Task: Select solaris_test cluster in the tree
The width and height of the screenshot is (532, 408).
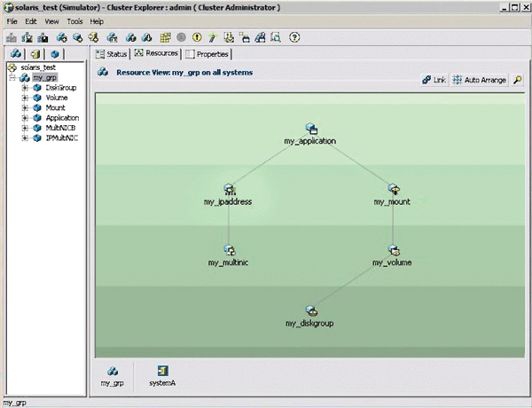Action: tap(38, 68)
